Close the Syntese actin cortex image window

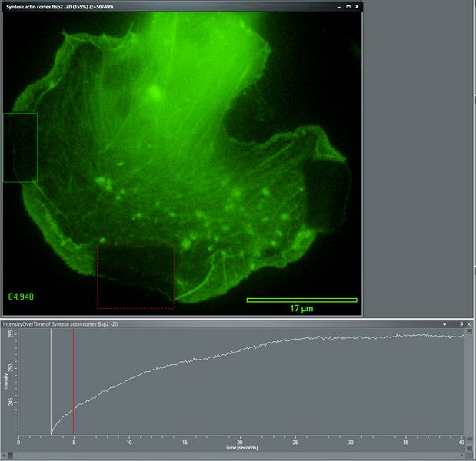tap(357, 6)
